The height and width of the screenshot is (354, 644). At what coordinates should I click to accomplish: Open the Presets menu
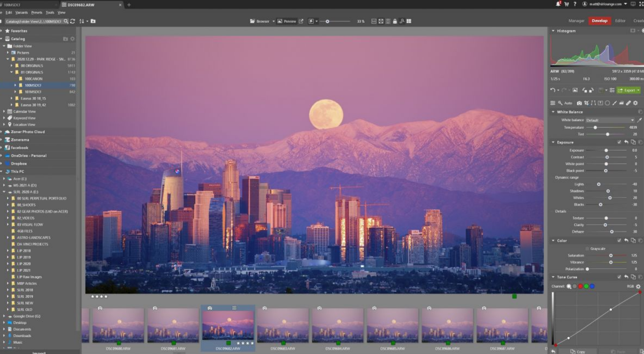[37, 12]
